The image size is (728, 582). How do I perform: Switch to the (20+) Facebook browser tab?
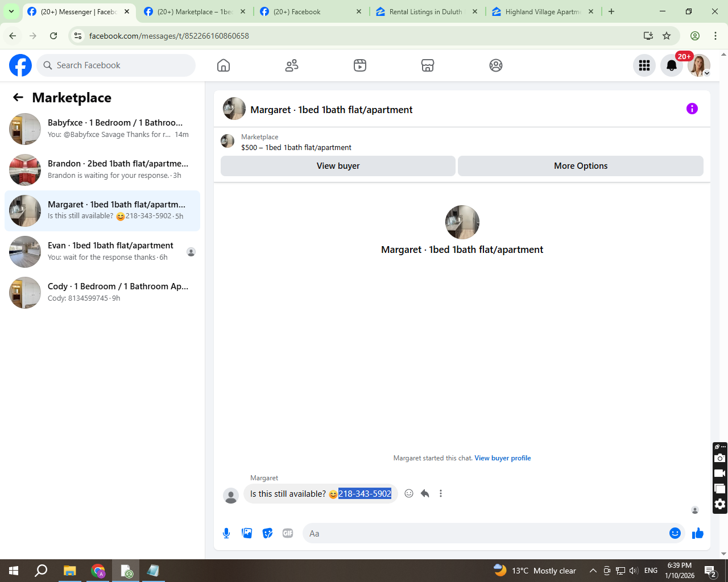point(310,11)
